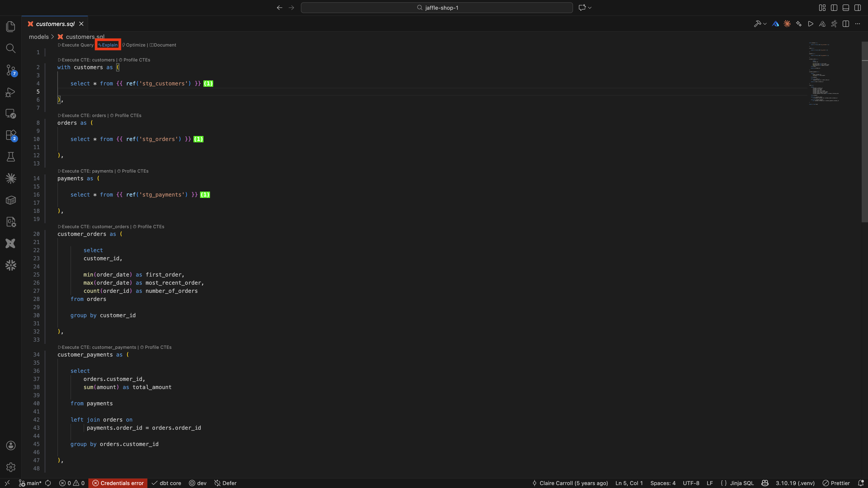Image resolution: width=868 pixels, height=488 pixels.
Task: Click Profile CTEs above payments CTE
Action: [x=133, y=171]
